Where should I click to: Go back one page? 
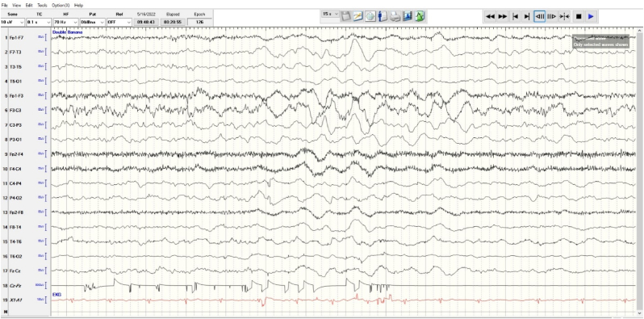click(x=540, y=16)
